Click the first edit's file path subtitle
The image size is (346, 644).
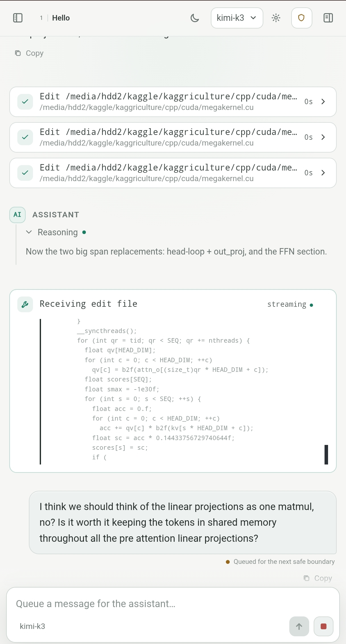tap(147, 107)
